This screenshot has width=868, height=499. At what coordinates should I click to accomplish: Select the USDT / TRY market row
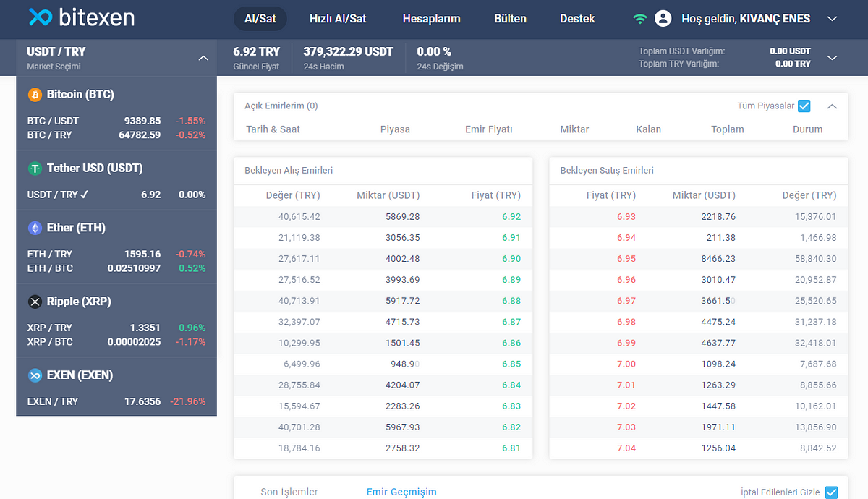click(x=116, y=195)
